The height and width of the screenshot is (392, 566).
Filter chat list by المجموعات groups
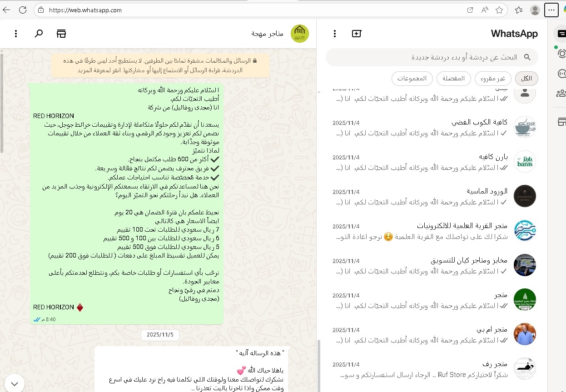[412, 78]
